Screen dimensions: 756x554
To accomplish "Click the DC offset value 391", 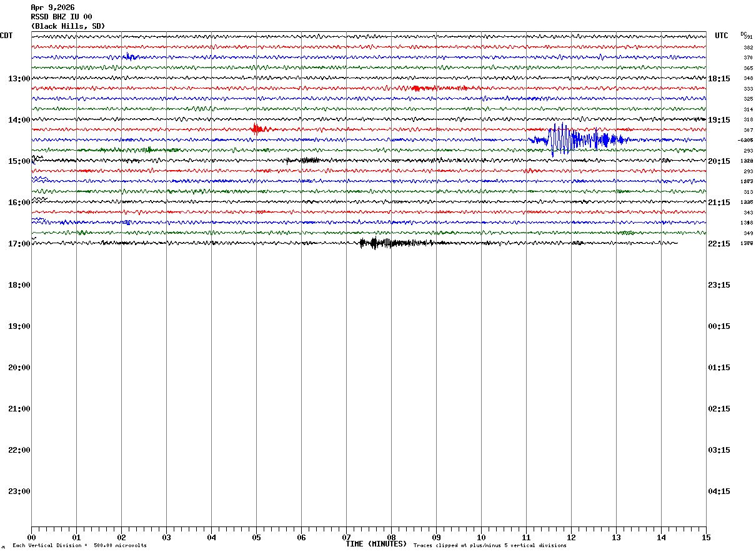I will pos(749,37).
